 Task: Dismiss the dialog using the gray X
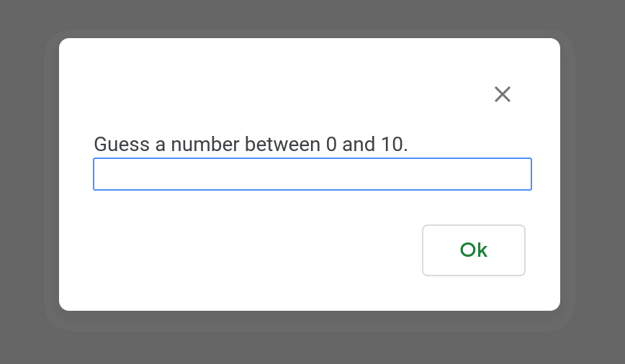(503, 94)
